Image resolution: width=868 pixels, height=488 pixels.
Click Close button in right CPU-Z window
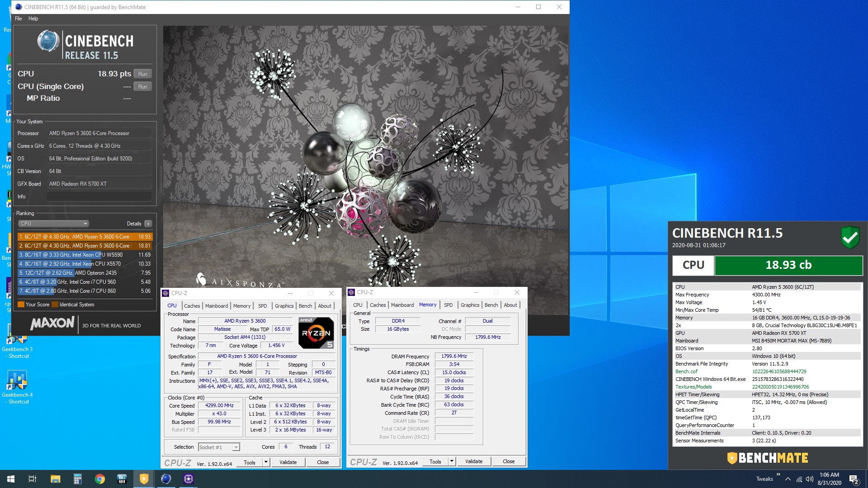(x=509, y=461)
